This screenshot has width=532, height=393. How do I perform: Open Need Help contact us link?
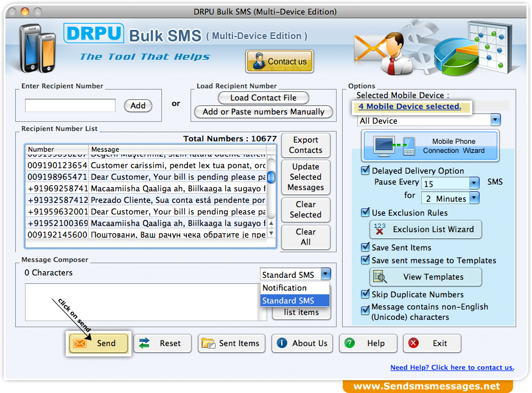pos(452,367)
